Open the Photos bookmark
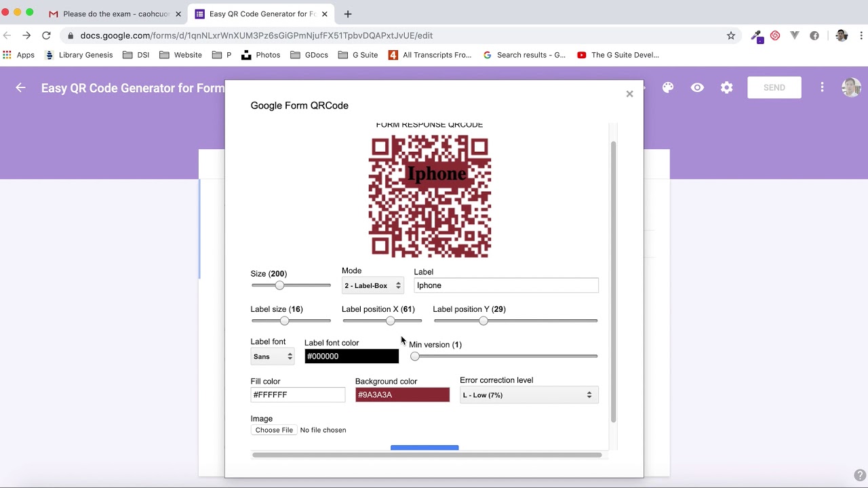The width and height of the screenshot is (868, 488). pos(260,55)
